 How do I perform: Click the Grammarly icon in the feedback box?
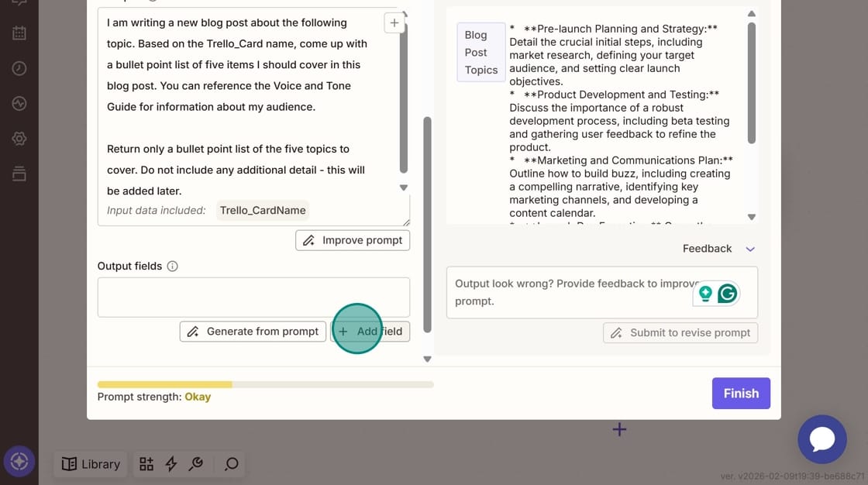(727, 294)
